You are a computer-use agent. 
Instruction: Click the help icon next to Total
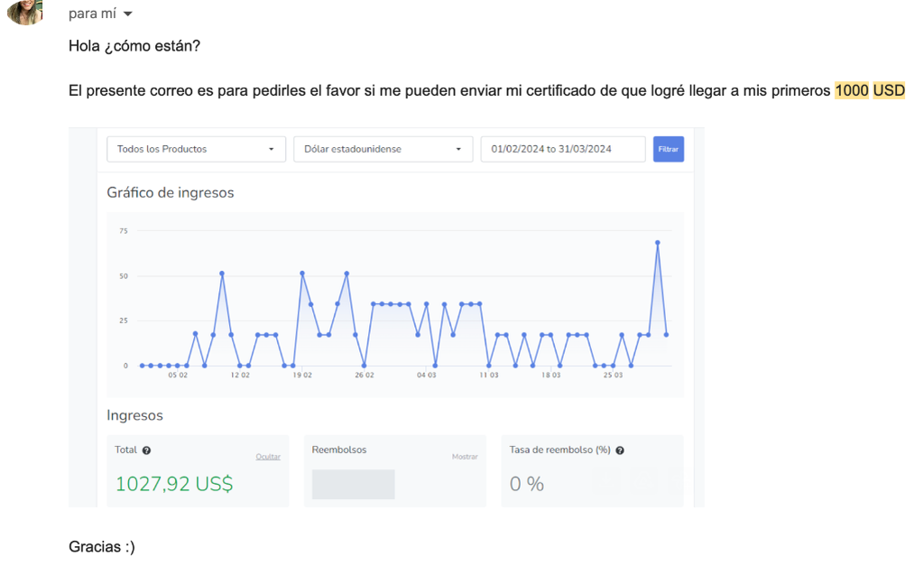(146, 450)
